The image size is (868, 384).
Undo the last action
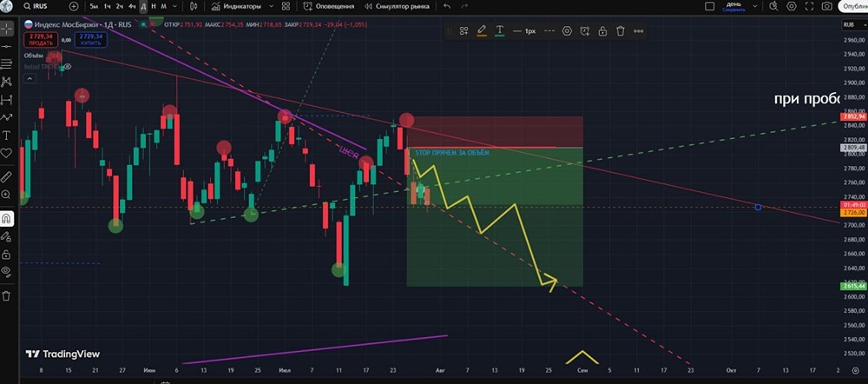pos(447,7)
